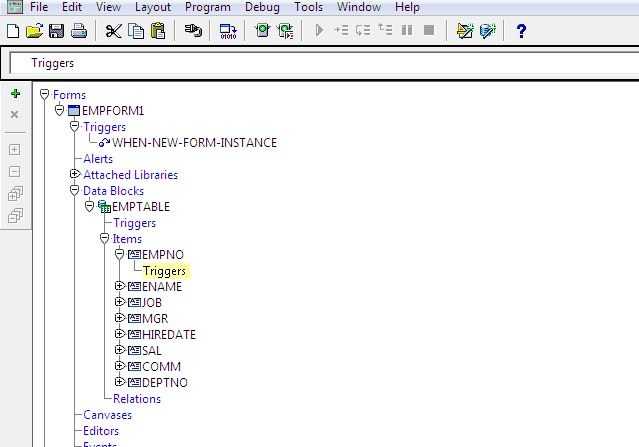Expand the JOB item node

119,302
